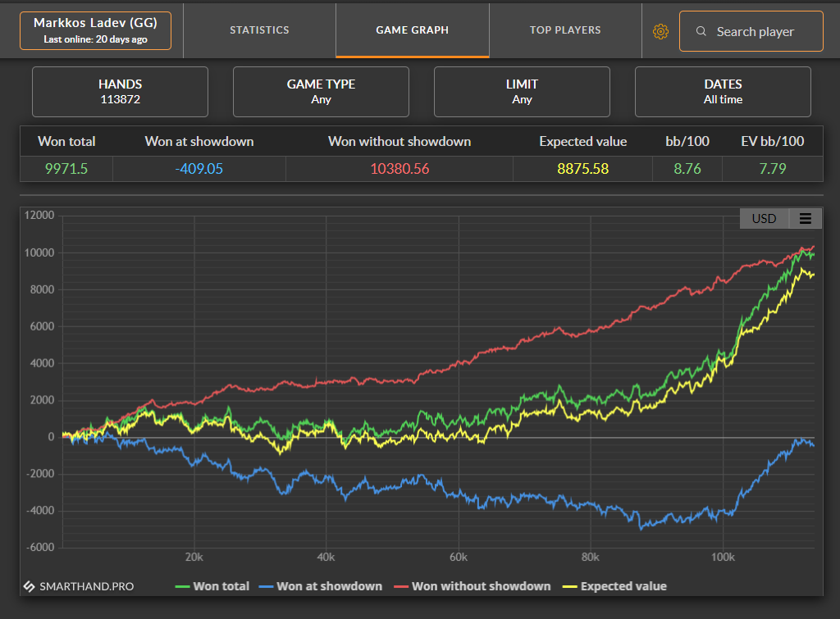
Task: Open the chart hamburger menu
Action: click(x=806, y=218)
